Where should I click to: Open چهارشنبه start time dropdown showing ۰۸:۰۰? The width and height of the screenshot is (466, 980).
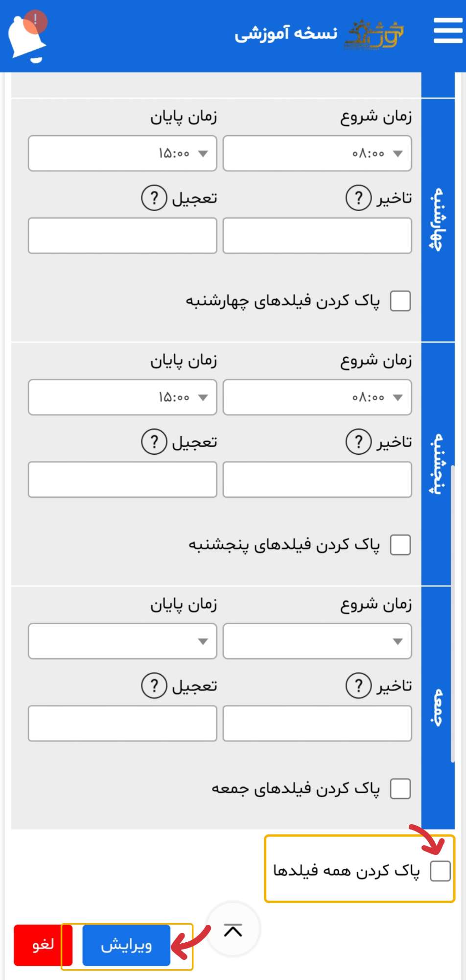point(317,153)
